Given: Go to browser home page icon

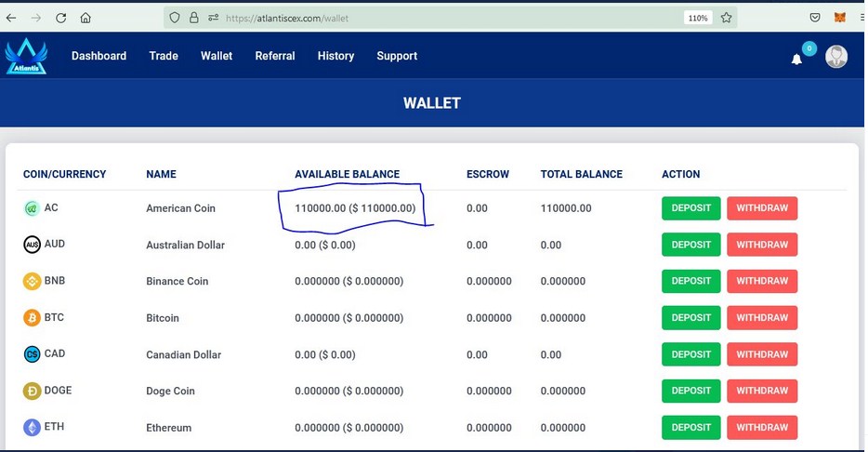Looking at the screenshot, I should point(85,18).
